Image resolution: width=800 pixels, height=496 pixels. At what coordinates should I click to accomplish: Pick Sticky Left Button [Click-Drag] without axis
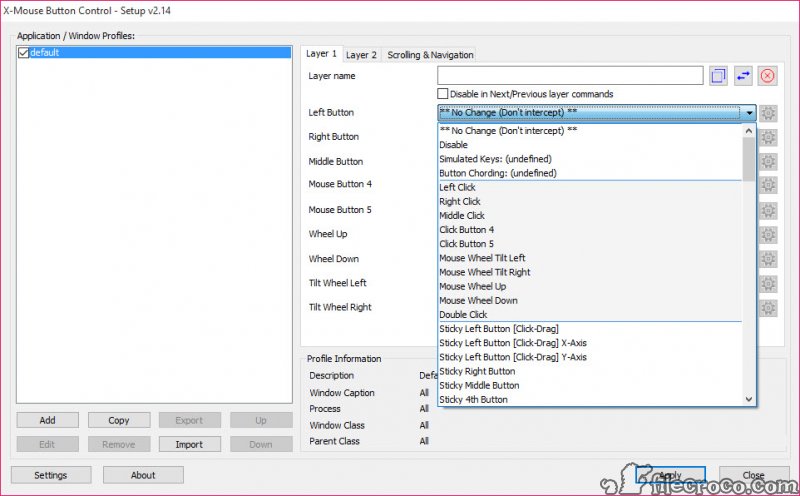(x=590, y=329)
